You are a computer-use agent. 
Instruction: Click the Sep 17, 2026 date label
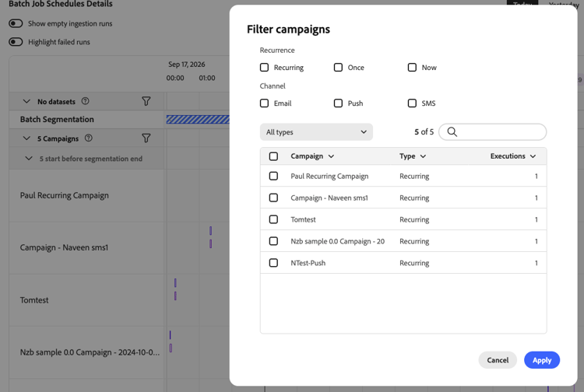click(x=187, y=65)
